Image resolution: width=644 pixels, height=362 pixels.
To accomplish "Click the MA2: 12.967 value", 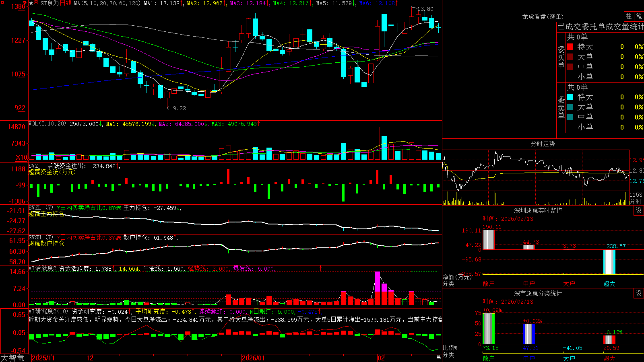I will [x=204, y=3].
